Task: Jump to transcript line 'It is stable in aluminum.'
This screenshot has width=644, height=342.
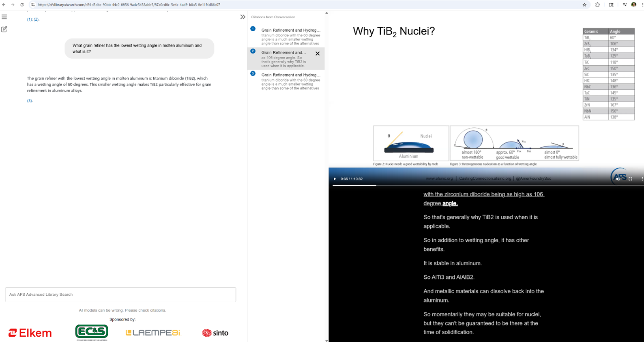Action: click(452, 263)
